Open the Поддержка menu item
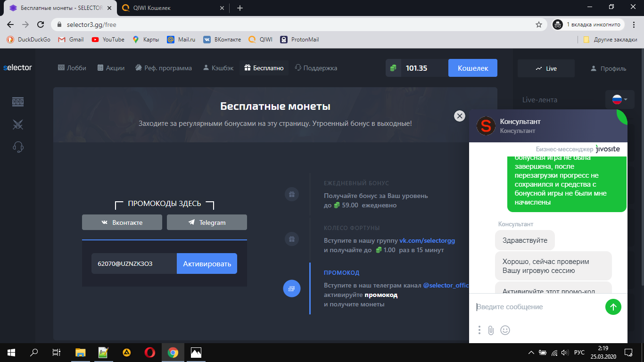This screenshot has height=362, width=644. [x=316, y=68]
